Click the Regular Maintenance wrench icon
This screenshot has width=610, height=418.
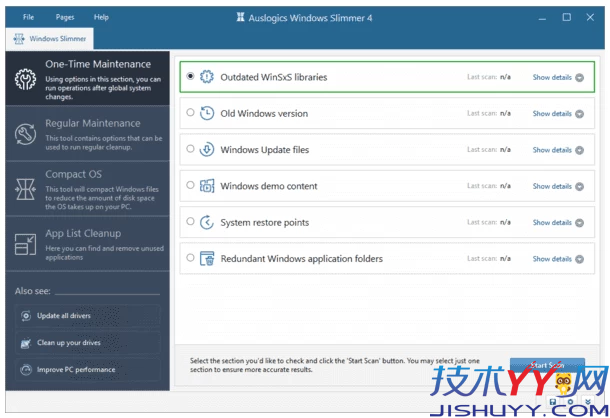click(25, 134)
